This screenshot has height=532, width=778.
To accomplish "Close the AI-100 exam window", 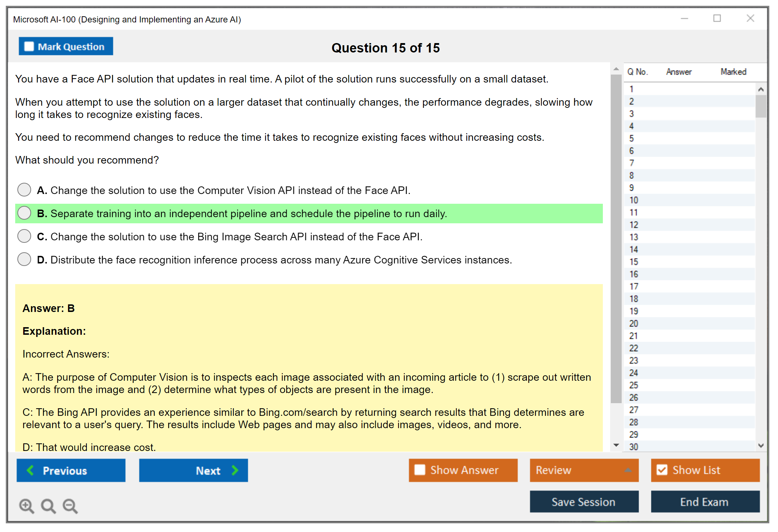I will 750,18.
